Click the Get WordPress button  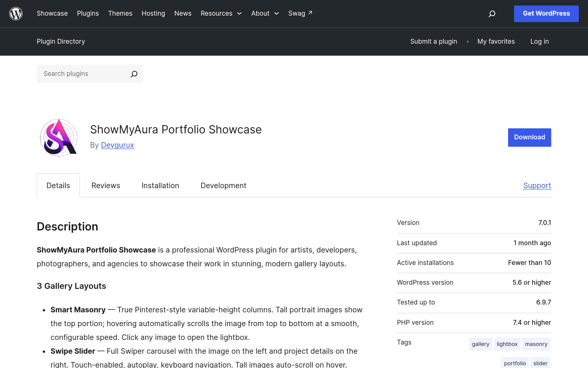[x=546, y=14]
